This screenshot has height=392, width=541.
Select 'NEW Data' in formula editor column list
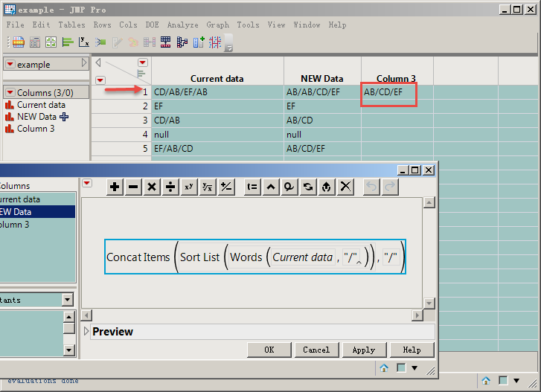click(37, 212)
